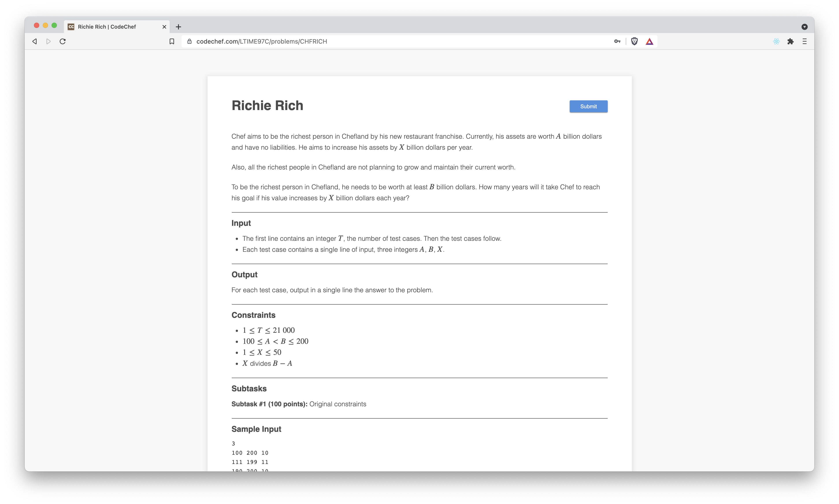Open the tab search chevron at top right
This screenshot has height=504, width=839.
804,26
